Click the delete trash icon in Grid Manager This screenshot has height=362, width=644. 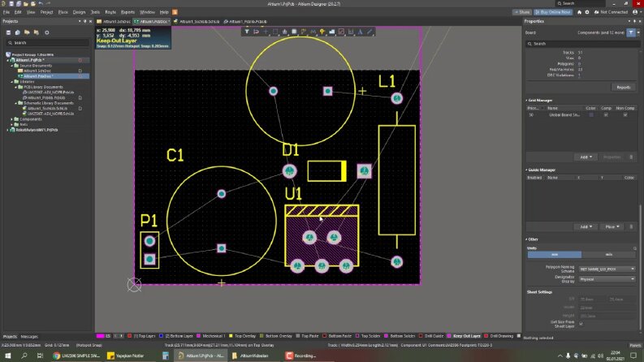631,157
